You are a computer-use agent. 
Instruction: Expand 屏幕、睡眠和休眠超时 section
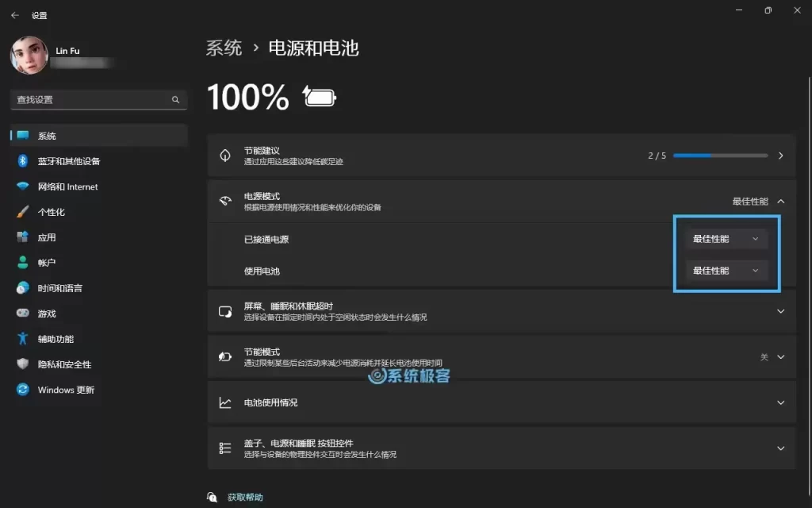pyautogui.click(x=780, y=312)
